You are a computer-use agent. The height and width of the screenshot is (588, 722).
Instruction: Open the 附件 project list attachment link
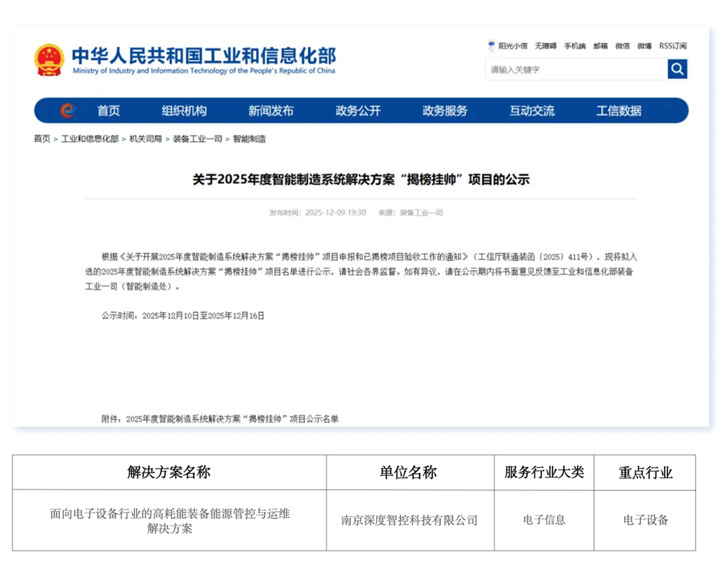[x=232, y=419]
